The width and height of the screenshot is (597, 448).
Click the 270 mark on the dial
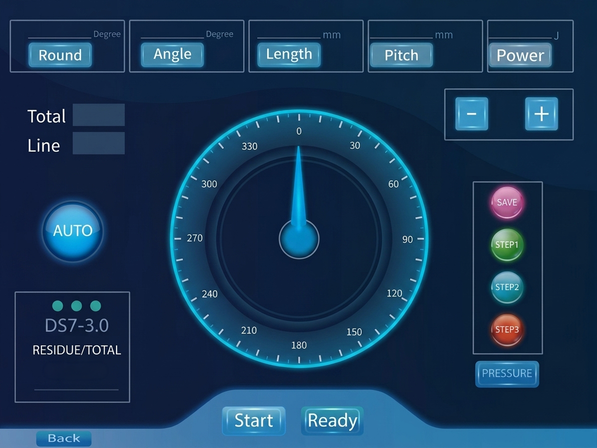pos(195,238)
